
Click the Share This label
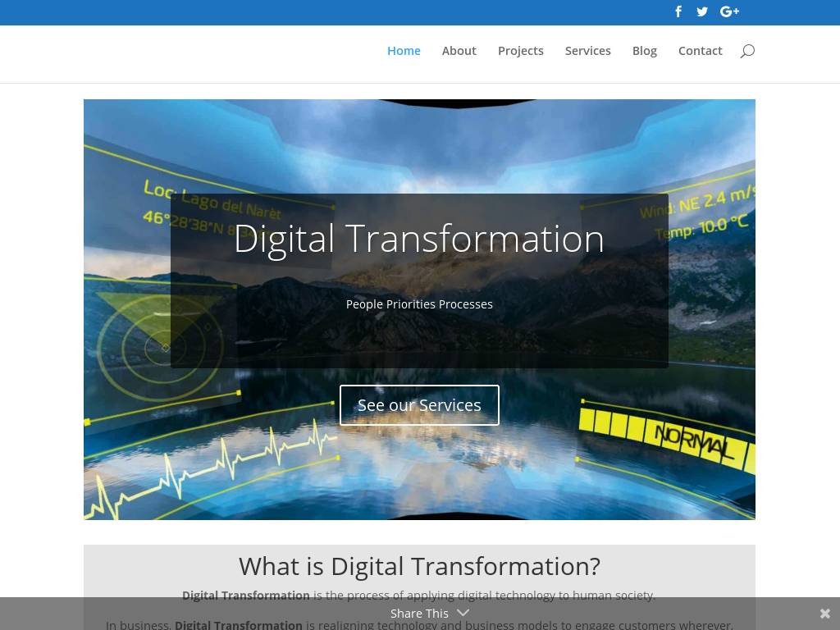(419, 614)
